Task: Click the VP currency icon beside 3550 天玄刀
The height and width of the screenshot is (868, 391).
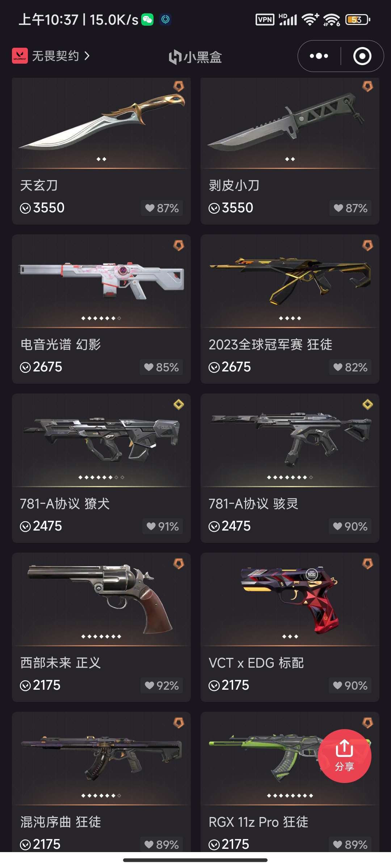Action: pos(25,208)
